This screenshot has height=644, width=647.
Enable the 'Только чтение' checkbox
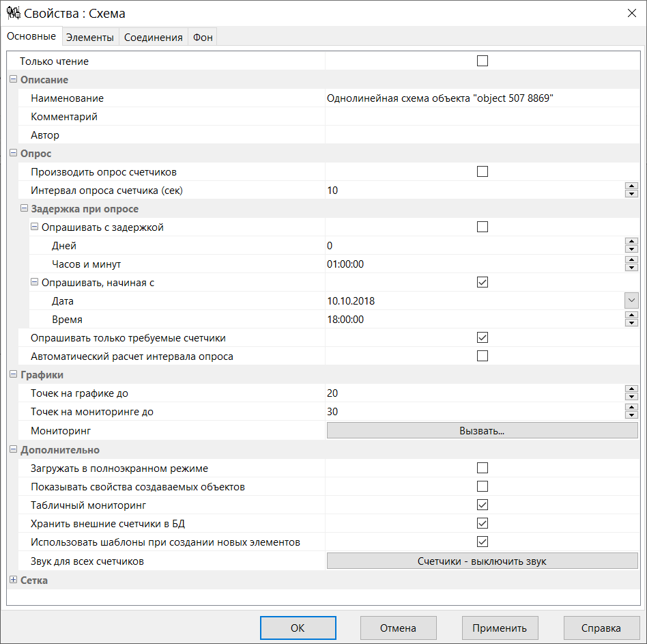(483, 61)
